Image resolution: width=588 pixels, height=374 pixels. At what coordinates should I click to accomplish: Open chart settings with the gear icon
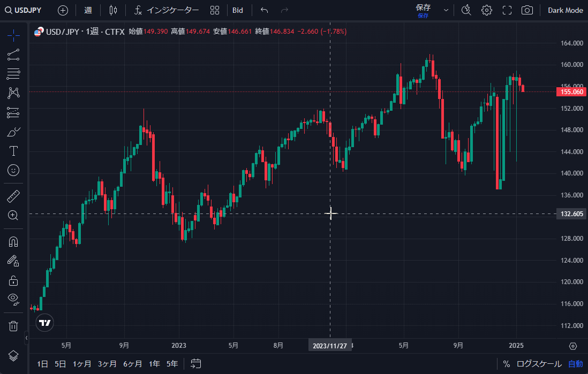tap(487, 10)
